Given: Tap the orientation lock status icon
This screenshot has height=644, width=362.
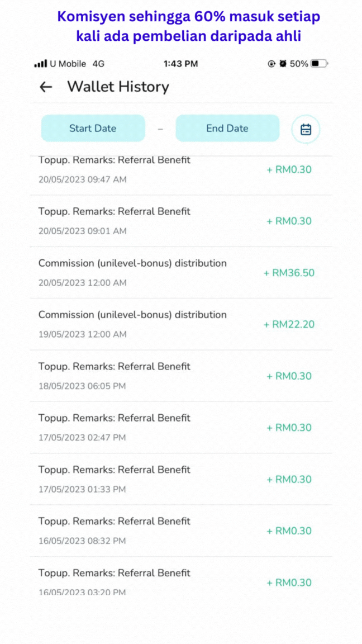Looking at the screenshot, I should pos(271,64).
